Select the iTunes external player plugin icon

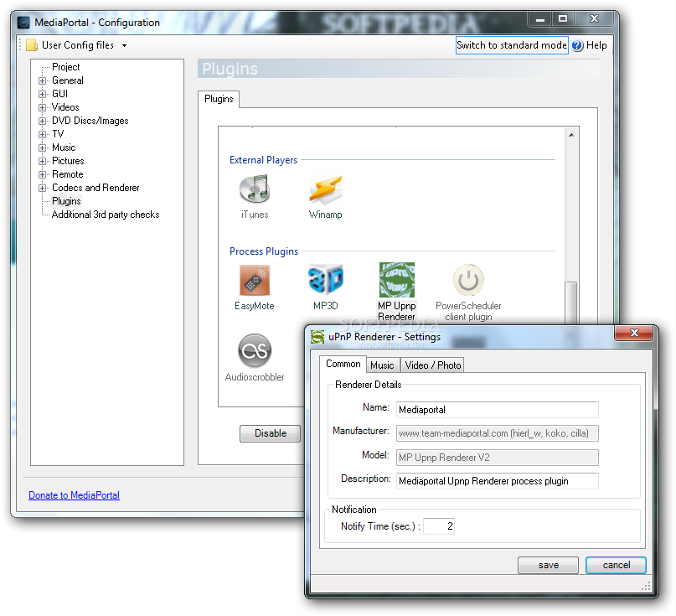pyautogui.click(x=255, y=189)
